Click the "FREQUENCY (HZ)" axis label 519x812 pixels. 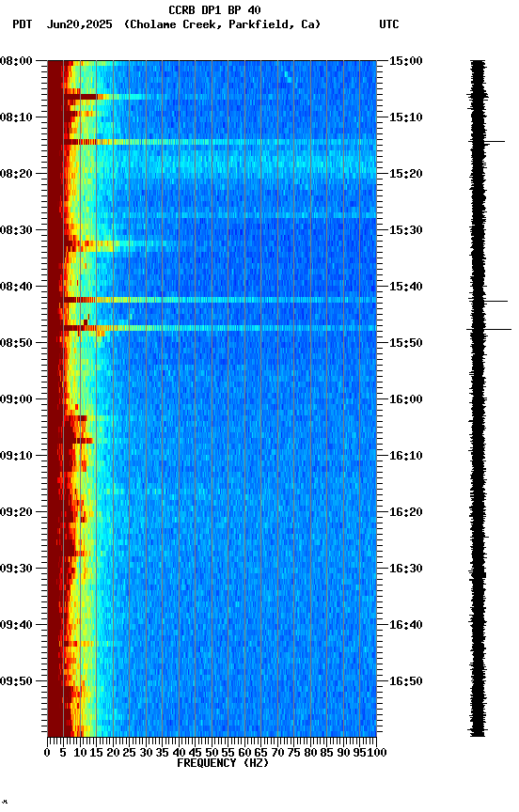(223, 763)
